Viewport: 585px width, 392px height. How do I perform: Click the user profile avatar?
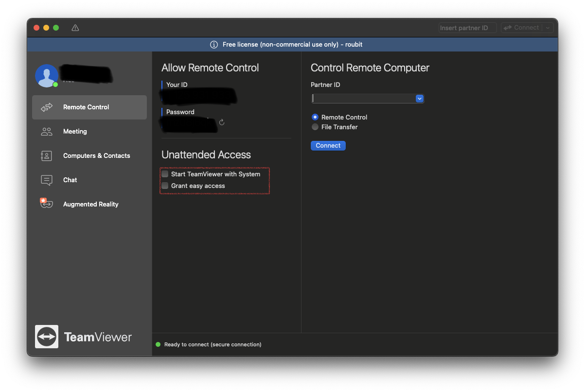pos(47,76)
